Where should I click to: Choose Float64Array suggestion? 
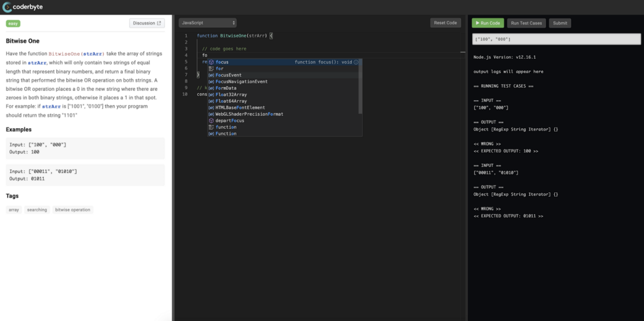point(283,101)
